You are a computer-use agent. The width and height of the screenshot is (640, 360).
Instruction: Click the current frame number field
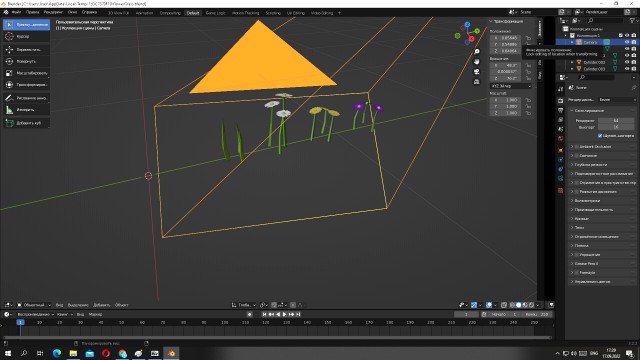(x=466, y=314)
